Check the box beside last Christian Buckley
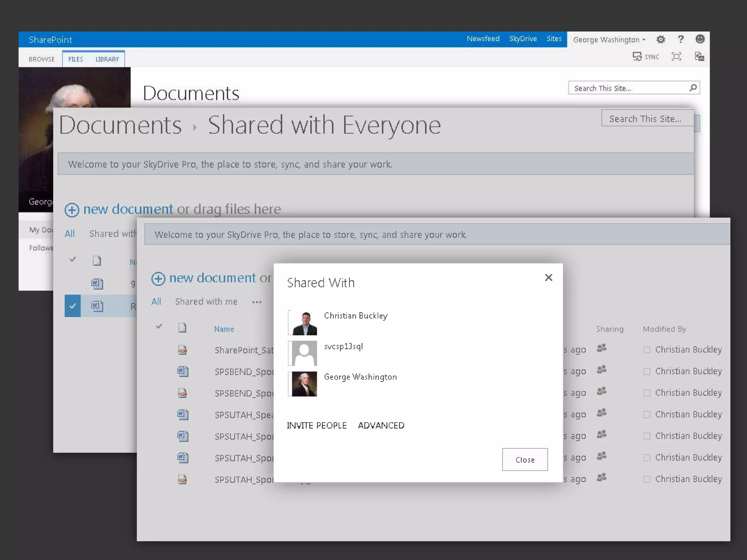The width and height of the screenshot is (747, 560). click(647, 479)
